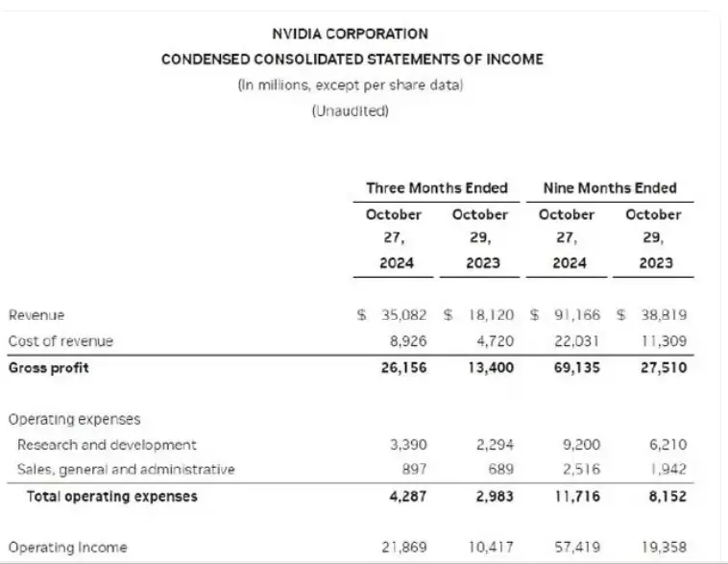This screenshot has width=728, height=564.
Task: Select the Three Months Ended column header
Action: [437, 188]
